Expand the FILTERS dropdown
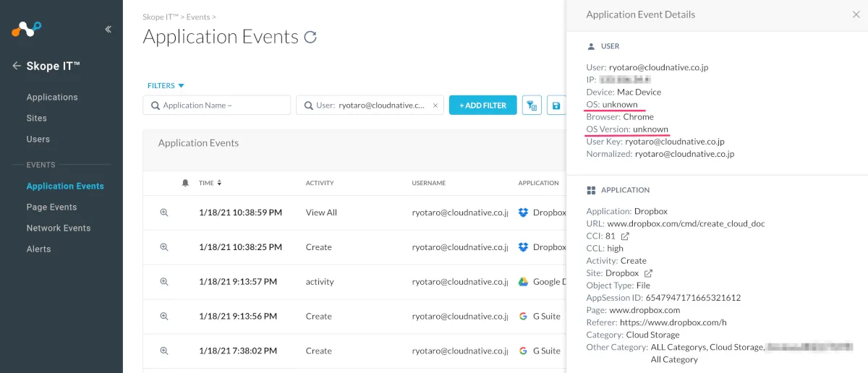Viewport: 868px width, 373px height. pos(166,85)
